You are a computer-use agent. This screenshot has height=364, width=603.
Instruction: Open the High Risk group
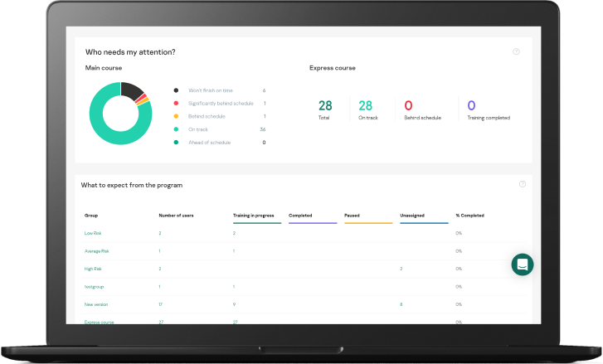[92, 269]
